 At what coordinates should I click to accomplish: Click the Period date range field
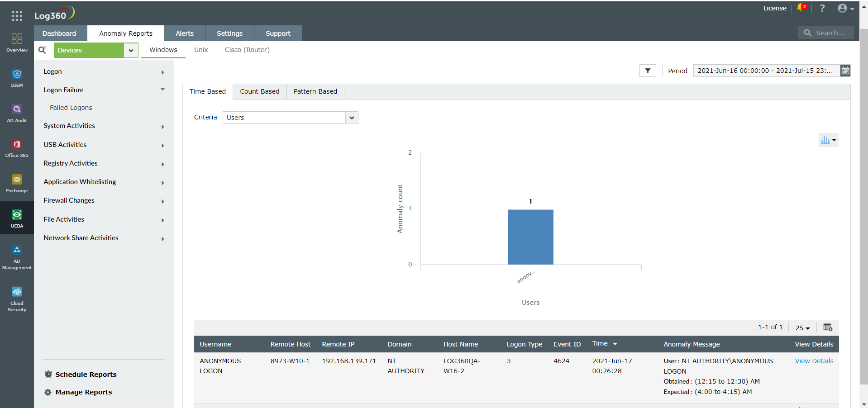[x=767, y=71]
